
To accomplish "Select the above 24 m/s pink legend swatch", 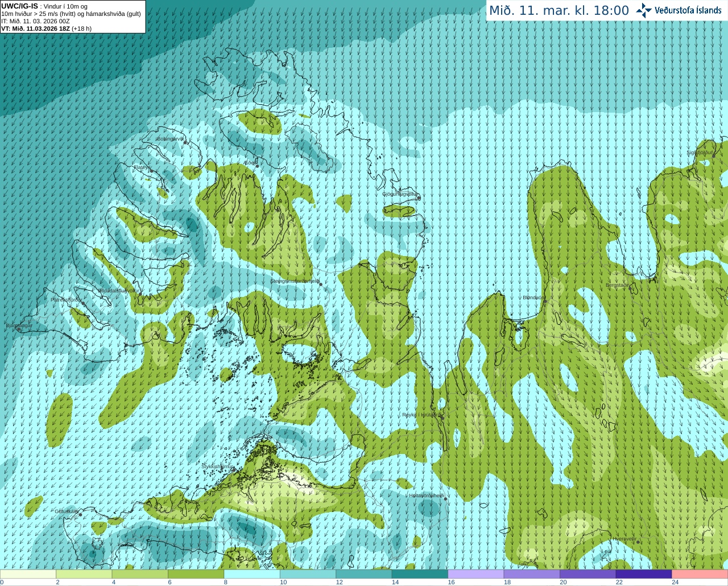I will tap(700, 574).
